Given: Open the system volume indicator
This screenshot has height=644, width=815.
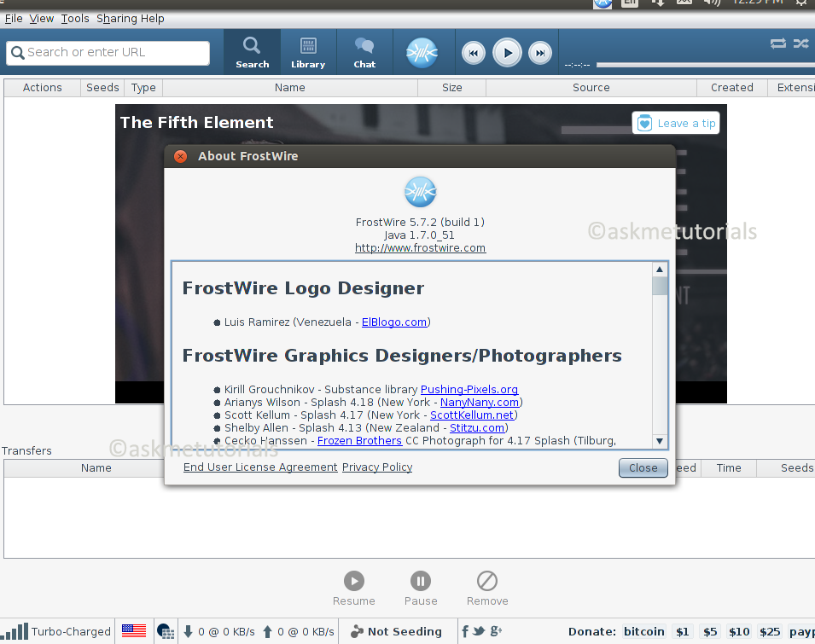Looking at the screenshot, I should (713, 3).
